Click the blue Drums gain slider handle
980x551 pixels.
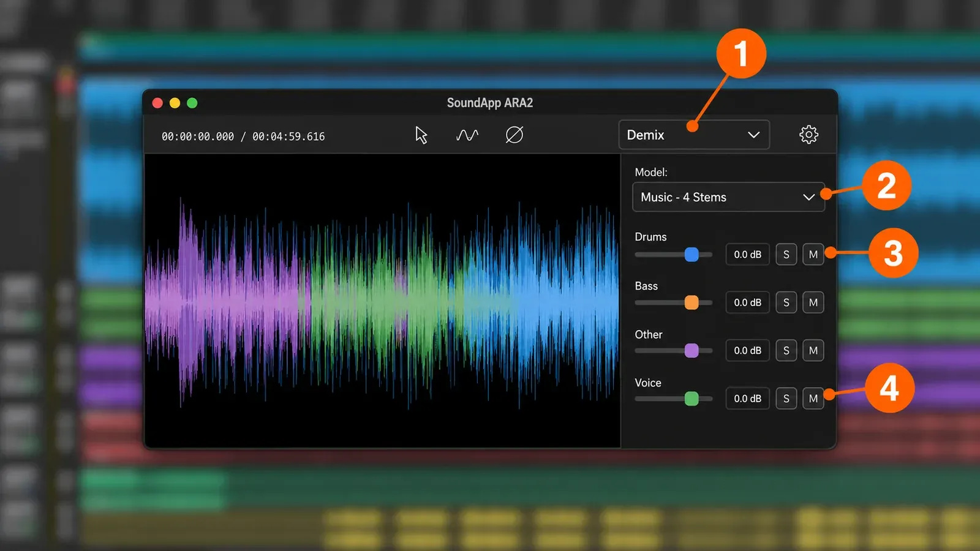pyautogui.click(x=692, y=254)
